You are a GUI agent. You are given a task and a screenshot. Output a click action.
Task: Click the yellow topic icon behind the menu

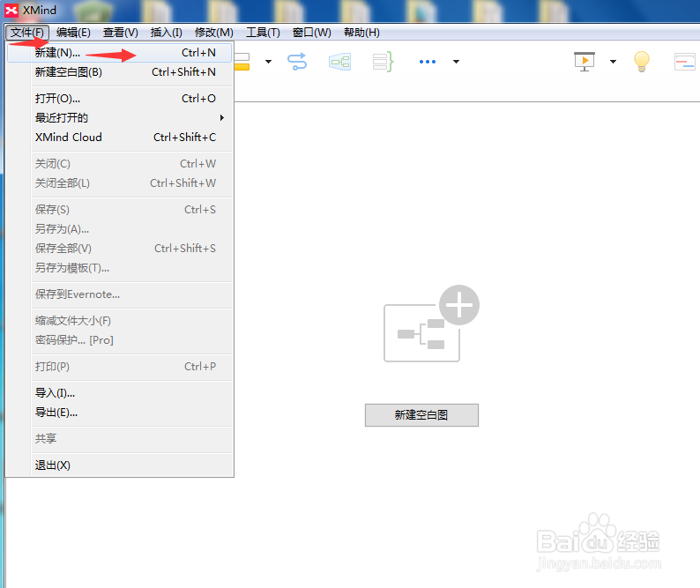click(242, 62)
